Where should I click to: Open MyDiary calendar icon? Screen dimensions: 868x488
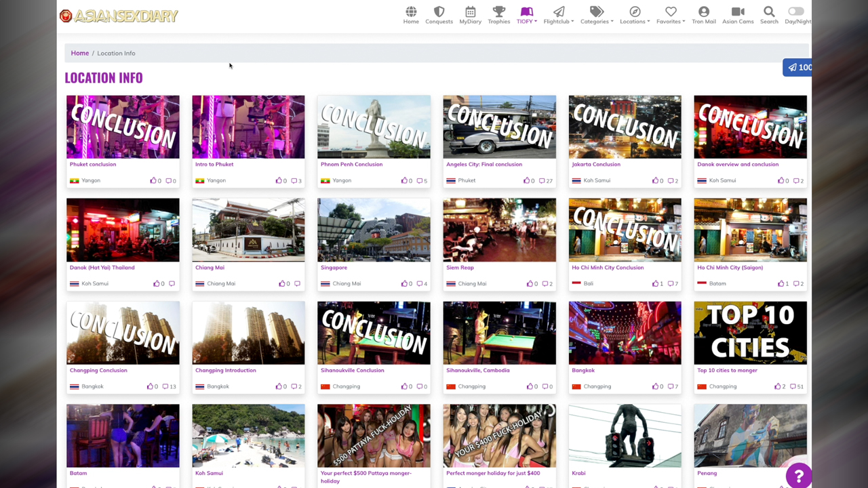click(x=471, y=12)
